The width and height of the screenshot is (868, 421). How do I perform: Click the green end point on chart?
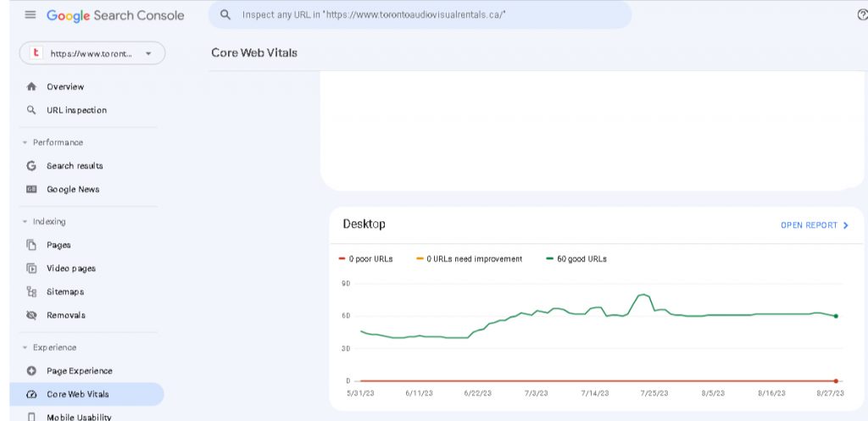(835, 317)
